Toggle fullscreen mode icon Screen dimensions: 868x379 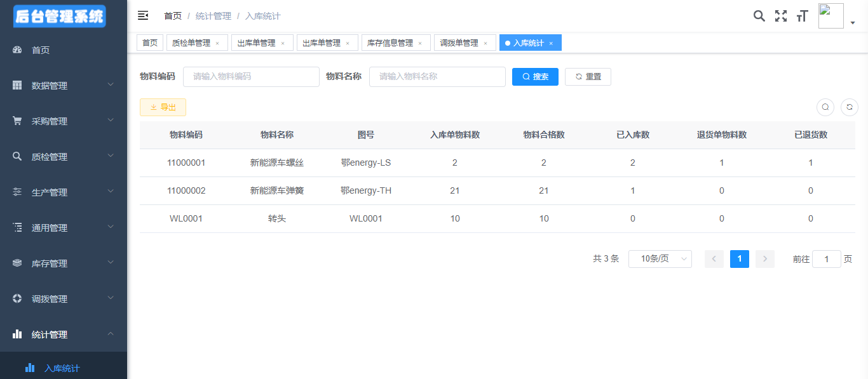780,16
